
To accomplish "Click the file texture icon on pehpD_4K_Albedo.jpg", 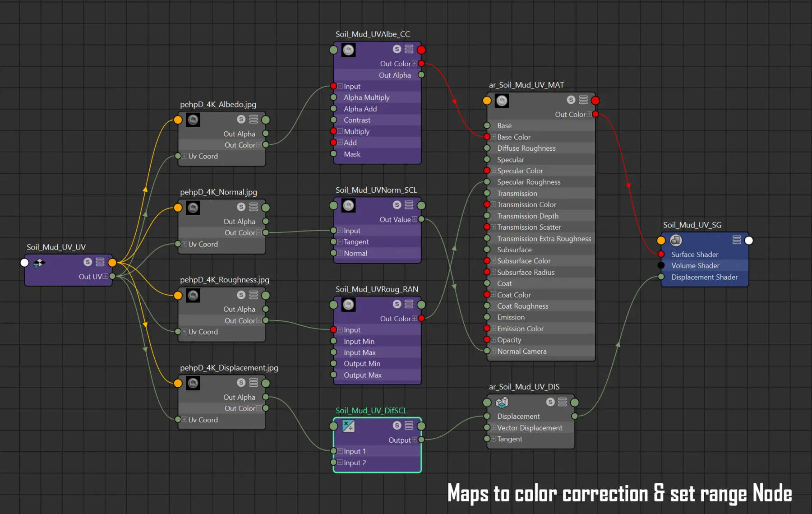I will coord(193,120).
